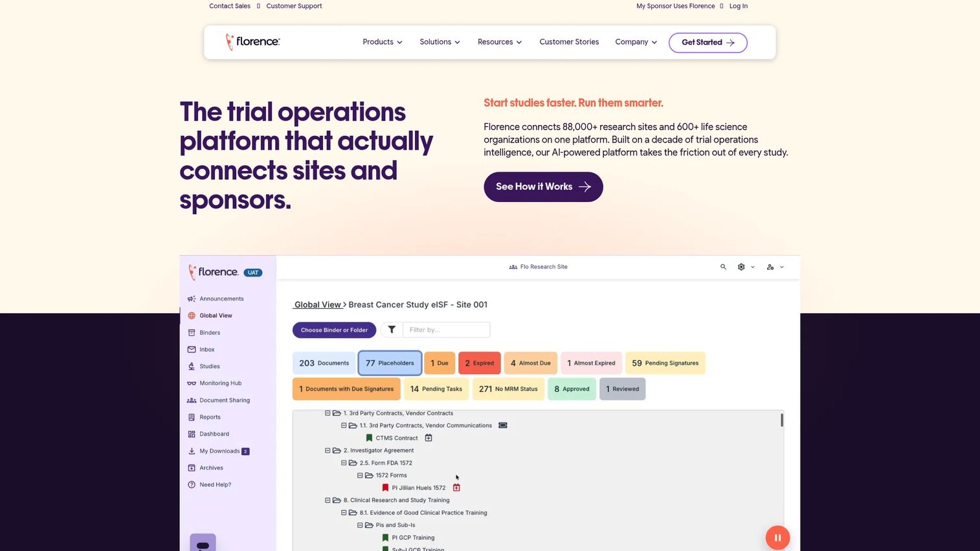Open the My Sponsor Uses Florence link
The image size is (980, 551).
(676, 6)
